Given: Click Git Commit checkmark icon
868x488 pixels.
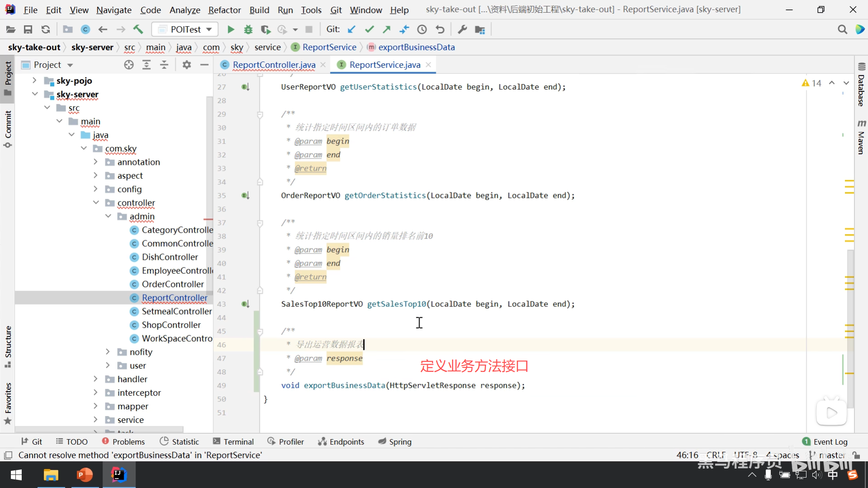Looking at the screenshot, I should tap(369, 30).
